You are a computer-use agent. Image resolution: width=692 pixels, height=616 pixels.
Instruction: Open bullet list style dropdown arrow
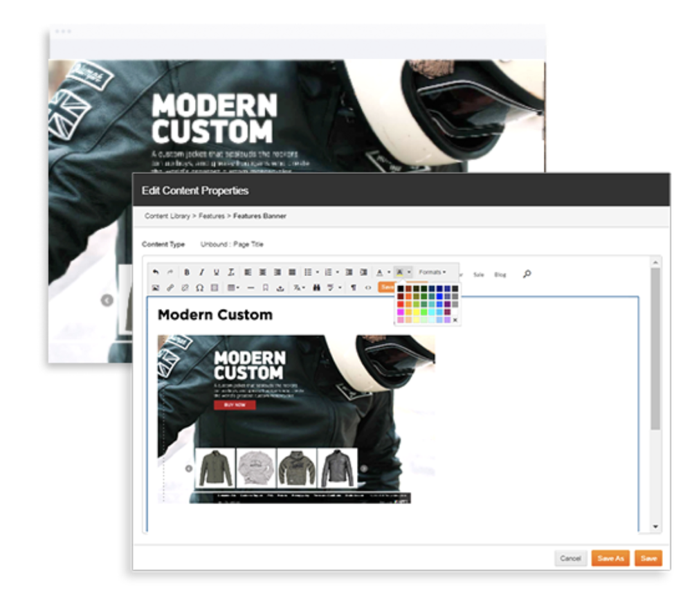[x=318, y=272]
